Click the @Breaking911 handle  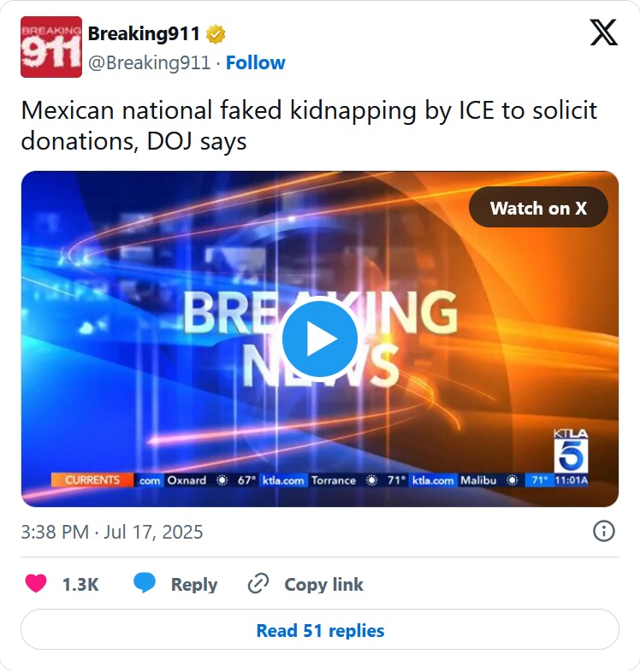pyautogui.click(x=149, y=63)
